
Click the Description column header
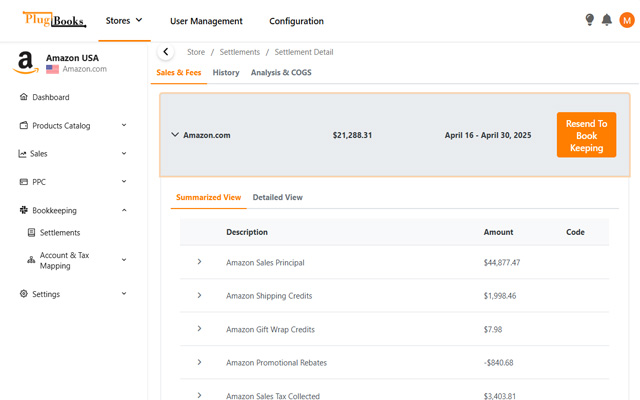click(247, 232)
